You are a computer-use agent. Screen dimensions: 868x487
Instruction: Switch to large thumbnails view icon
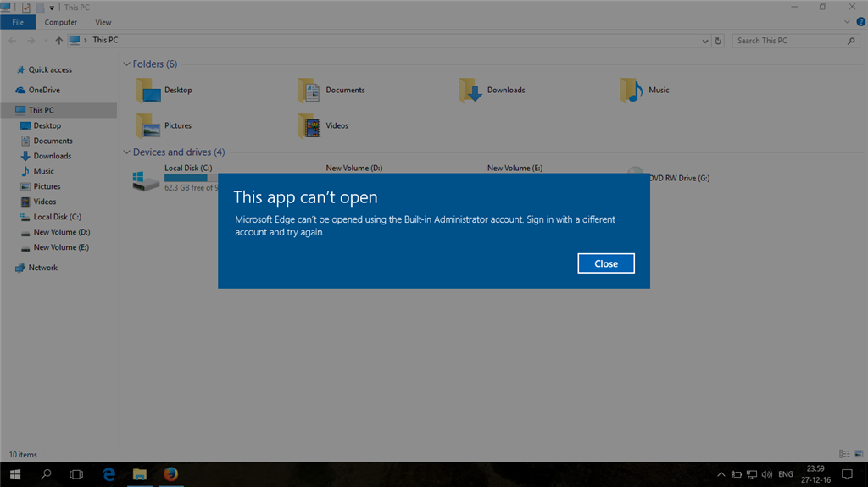coord(858,454)
